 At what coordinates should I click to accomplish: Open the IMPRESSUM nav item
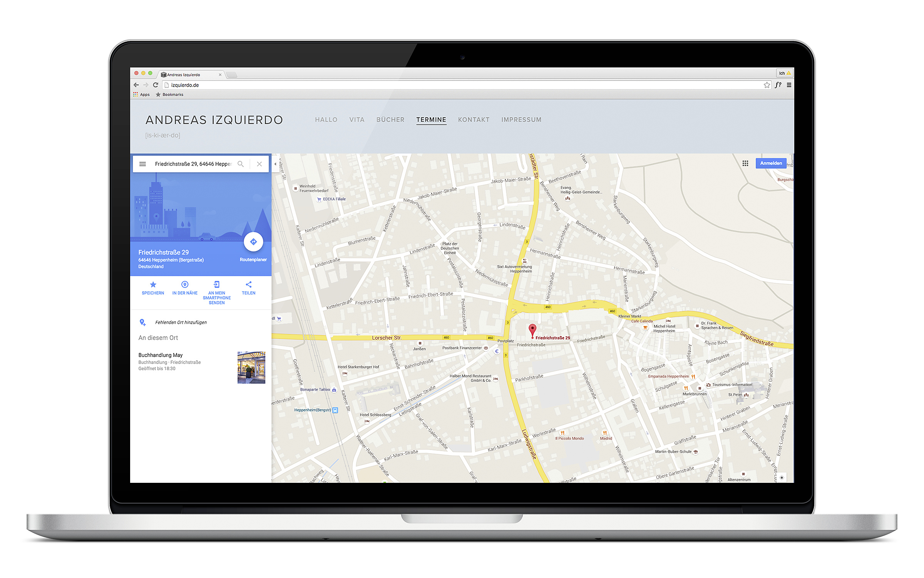[521, 120]
